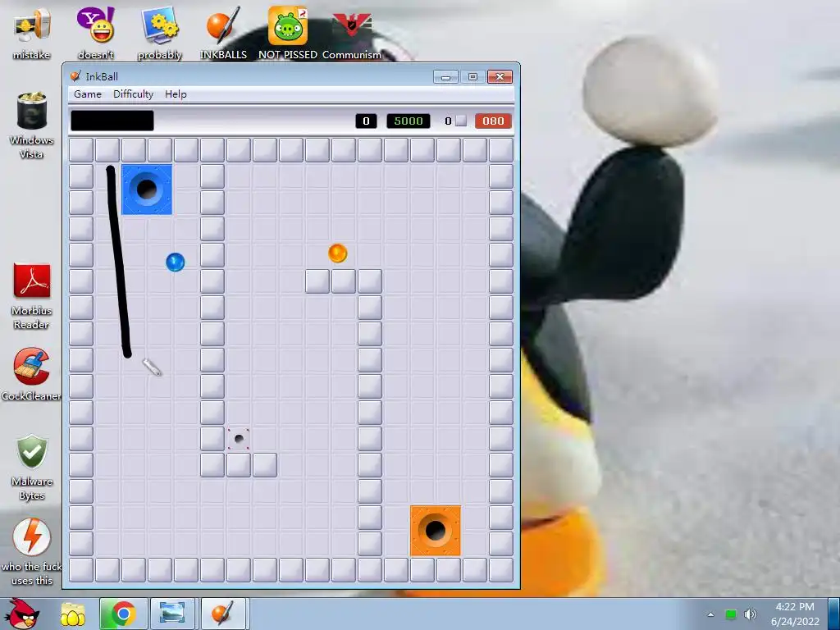Screen dimensions: 840x630
Task: Open Malware Bytes shield icon
Action: (32, 467)
